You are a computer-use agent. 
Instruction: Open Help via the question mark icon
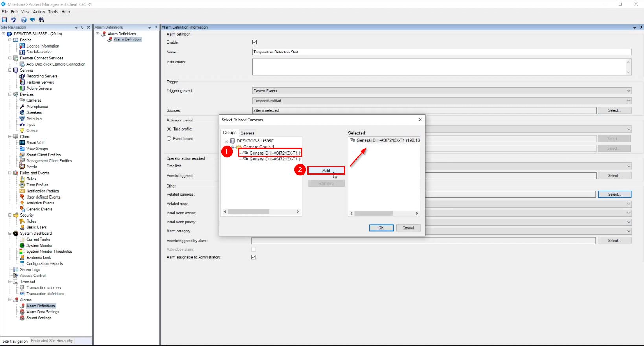[x=24, y=20]
